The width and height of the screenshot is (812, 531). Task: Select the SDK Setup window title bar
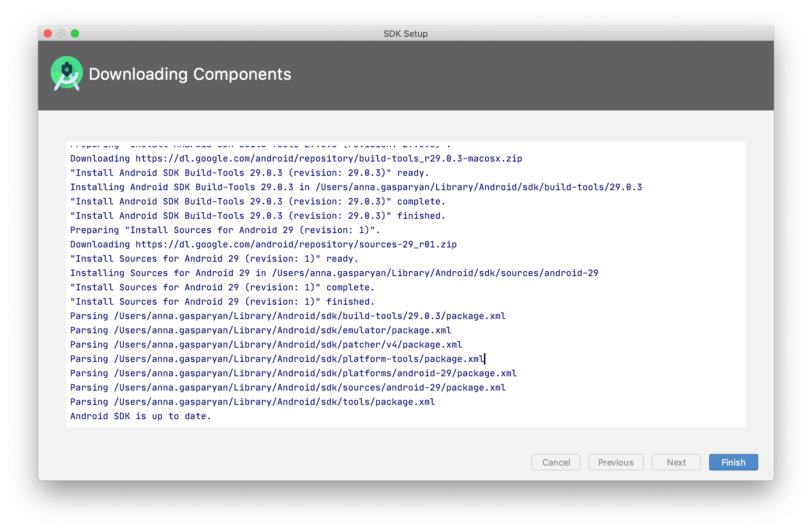(406, 33)
